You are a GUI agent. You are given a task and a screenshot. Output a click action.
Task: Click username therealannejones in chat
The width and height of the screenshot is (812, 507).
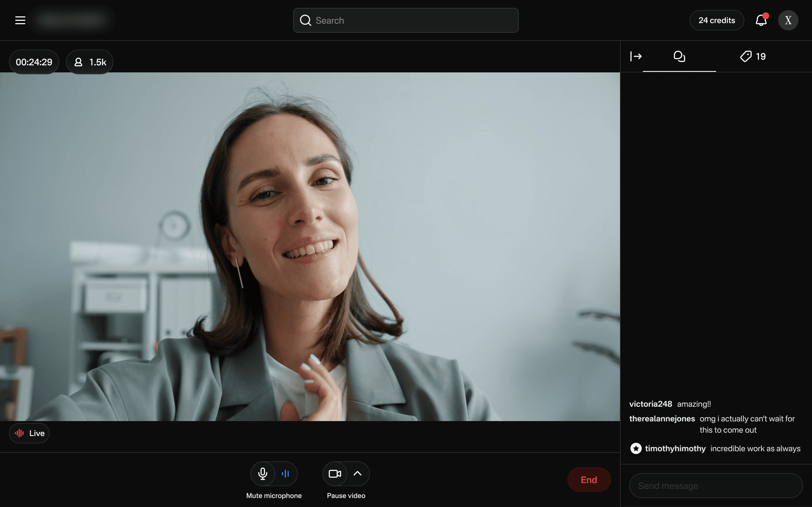[662, 419]
